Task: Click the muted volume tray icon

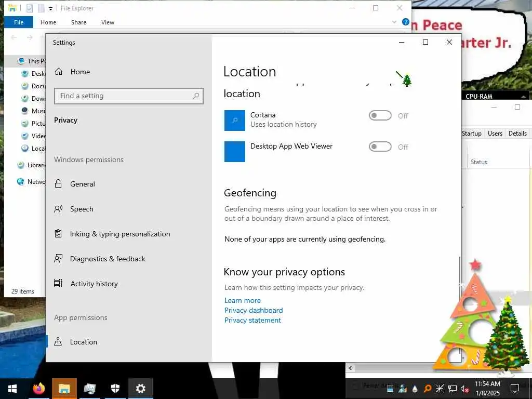Action: 465,389
